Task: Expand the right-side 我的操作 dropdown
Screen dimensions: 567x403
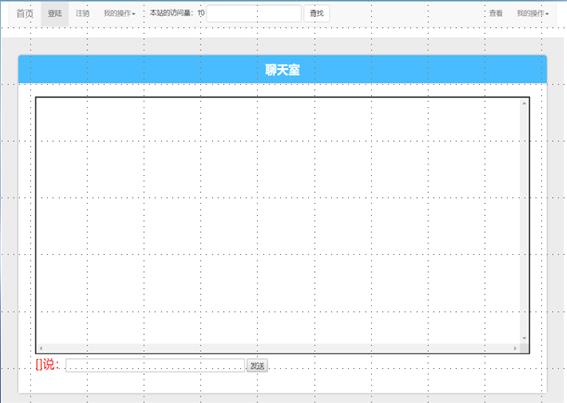Action: 533,13
